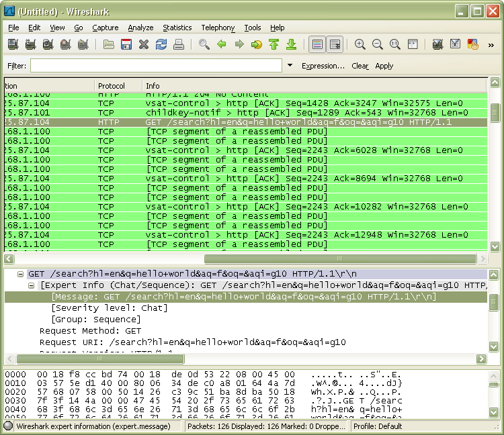
Task: Open the filter Expression dialog
Action: [323, 66]
